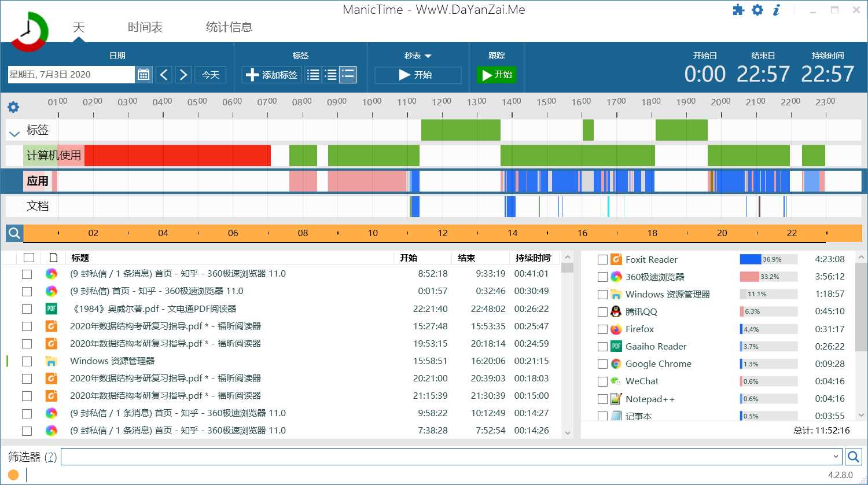Sort by 标题 column header

tap(80, 258)
